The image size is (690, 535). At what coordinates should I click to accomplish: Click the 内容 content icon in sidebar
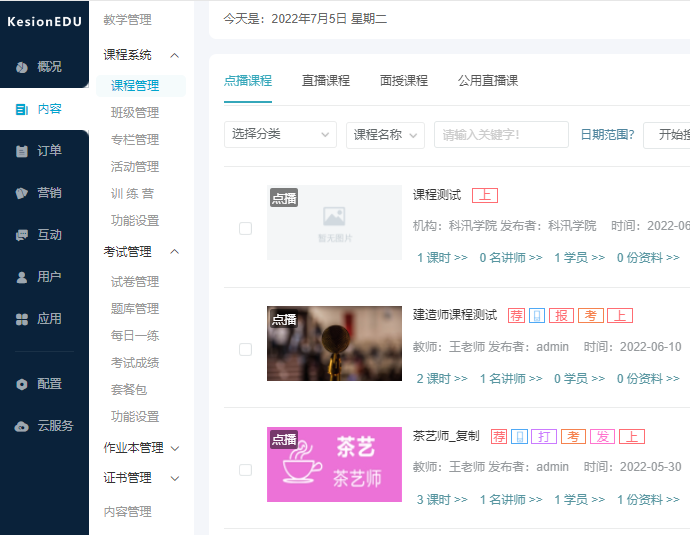pyautogui.click(x=22, y=109)
